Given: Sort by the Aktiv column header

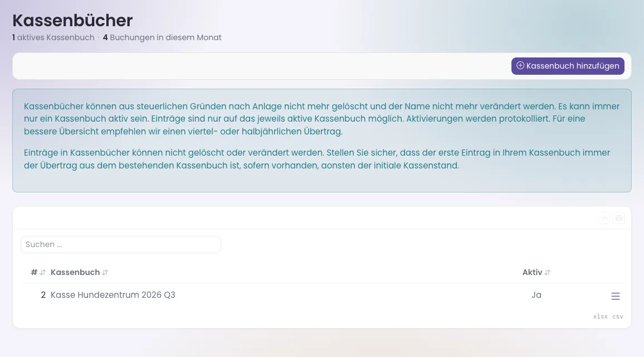Looking at the screenshot, I should [x=536, y=272].
